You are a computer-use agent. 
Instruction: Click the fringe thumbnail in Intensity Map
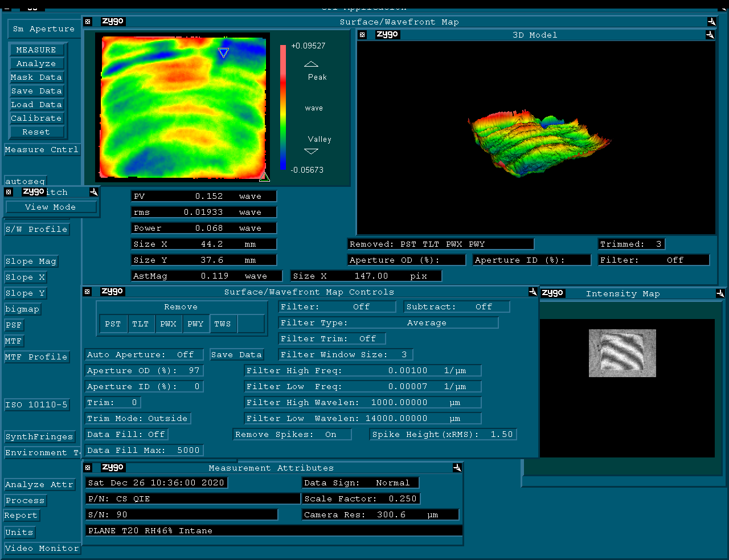pos(622,353)
